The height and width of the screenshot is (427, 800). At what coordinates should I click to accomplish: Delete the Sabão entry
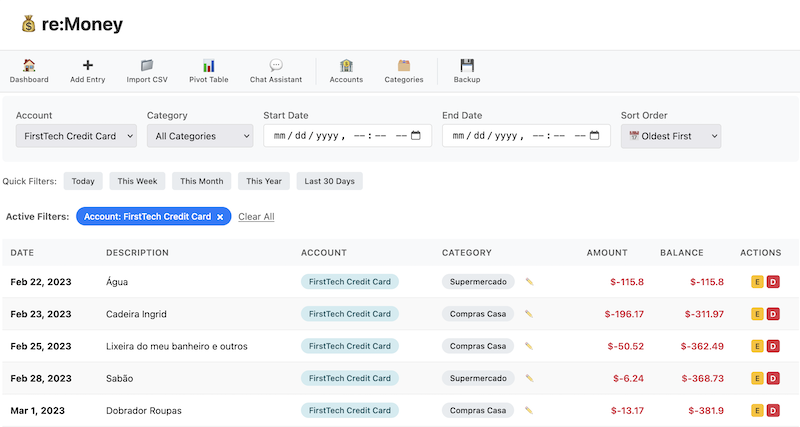[x=773, y=378]
